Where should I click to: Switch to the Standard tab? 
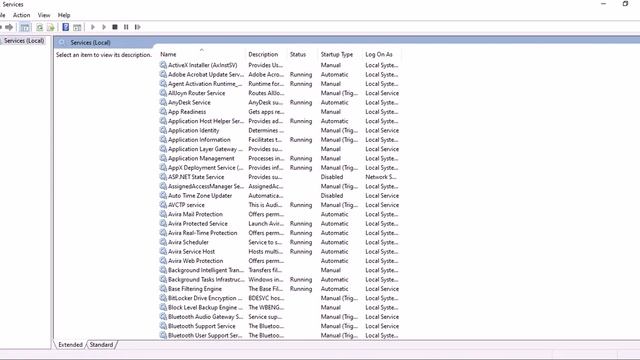[x=101, y=345]
